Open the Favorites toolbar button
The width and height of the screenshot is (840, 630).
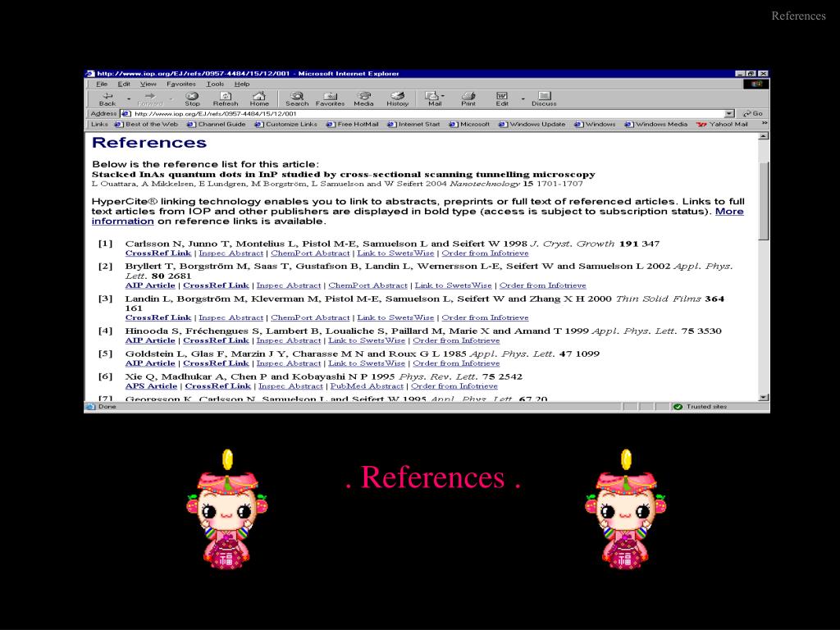coord(330,98)
